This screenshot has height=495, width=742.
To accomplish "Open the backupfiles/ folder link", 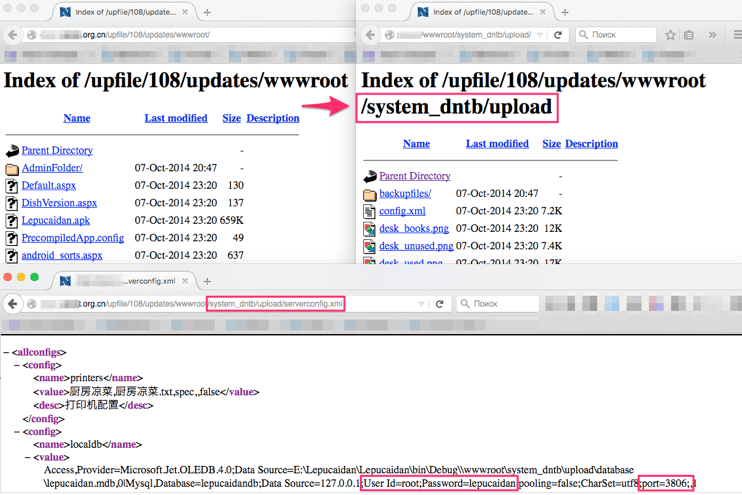I will click(x=405, y=193).
